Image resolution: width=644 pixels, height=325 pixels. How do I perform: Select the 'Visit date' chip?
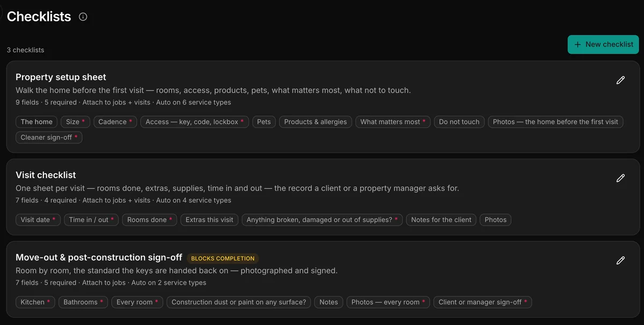(38, 219)
